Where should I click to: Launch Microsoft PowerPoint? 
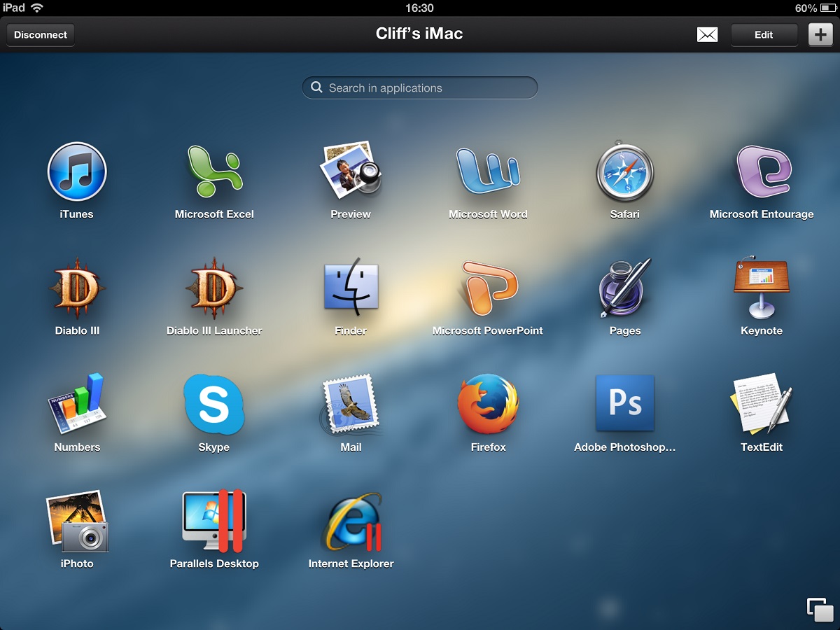point(488,288)
